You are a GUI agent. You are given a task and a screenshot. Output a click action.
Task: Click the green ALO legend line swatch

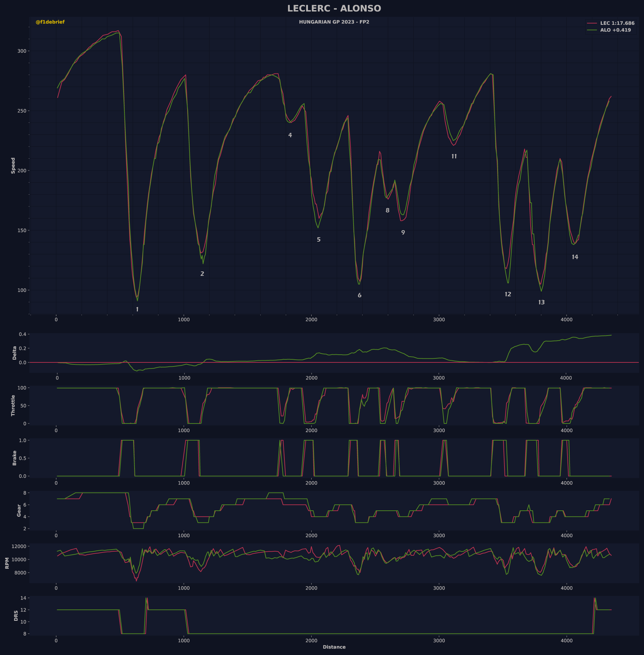click(592, 30)
